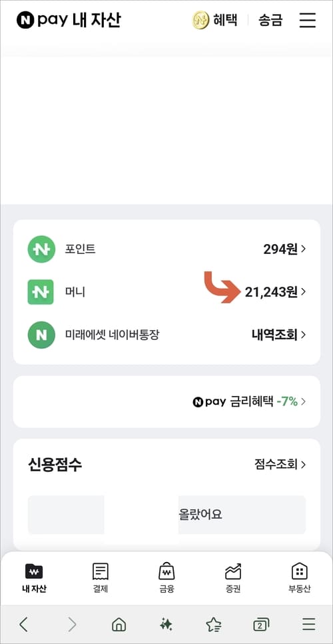The width and height of the screenshot is (333, 644).
Task: Open 점수조회 link for 신용점수
Action: tap(280, 465)
